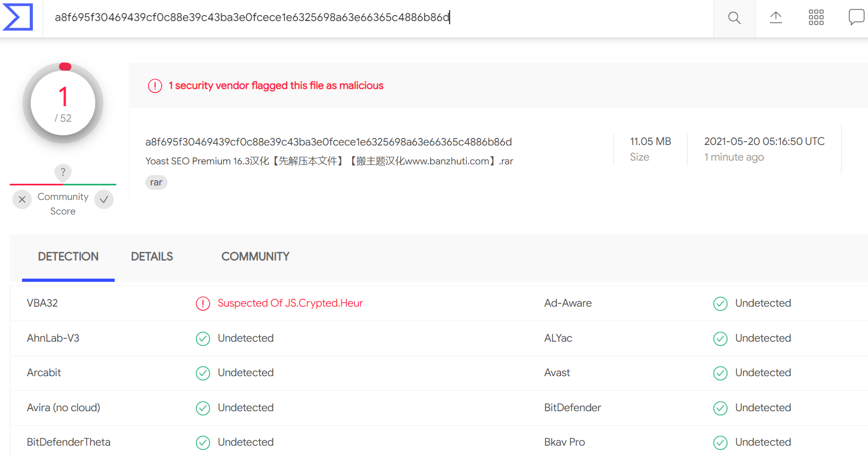This screenshot has height=457, width=868.
Task: Click the 11.05 MB size value
Action: point(650,141)
